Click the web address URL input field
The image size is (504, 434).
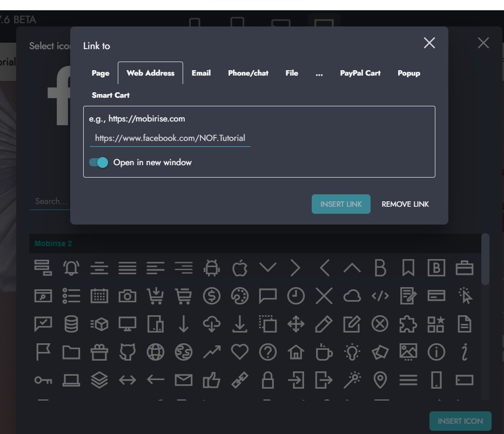[x=170, y=138]
